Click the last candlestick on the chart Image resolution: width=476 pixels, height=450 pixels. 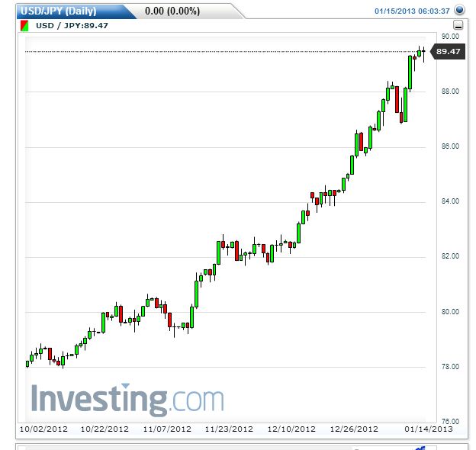click(424, 54)
